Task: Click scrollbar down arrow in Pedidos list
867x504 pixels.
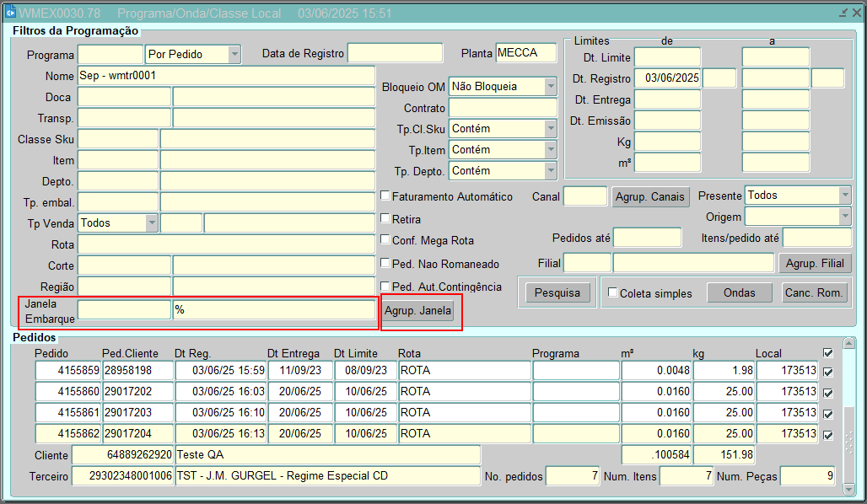Action: pyautogui.click(x=848, y=489)
